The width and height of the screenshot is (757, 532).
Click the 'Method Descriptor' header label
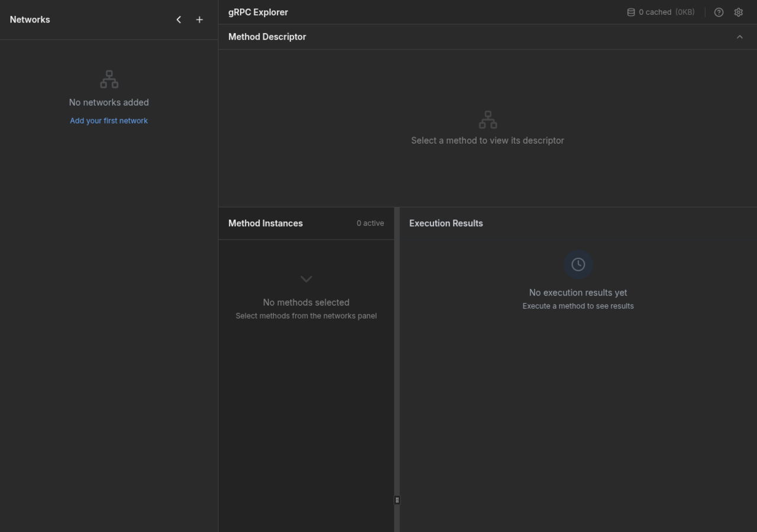[x=267, y=37]
